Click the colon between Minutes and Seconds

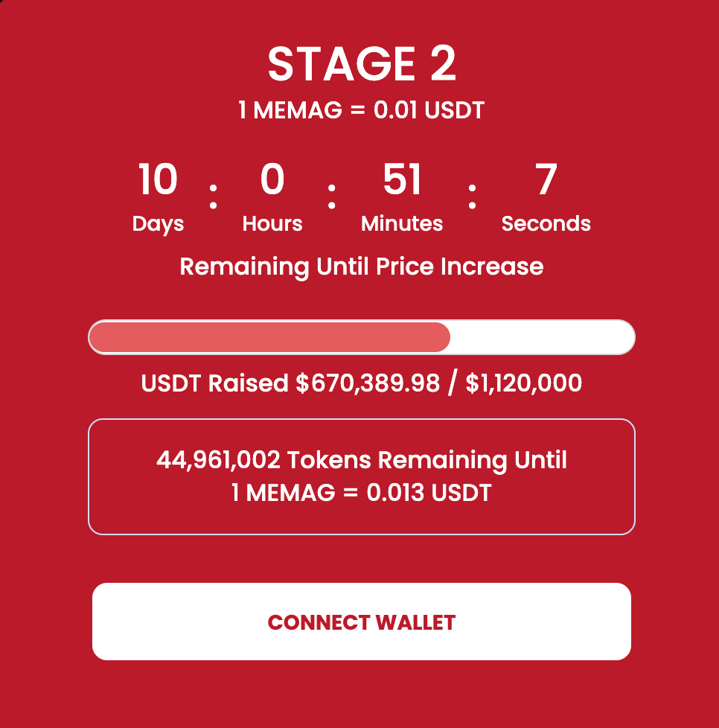472,196
